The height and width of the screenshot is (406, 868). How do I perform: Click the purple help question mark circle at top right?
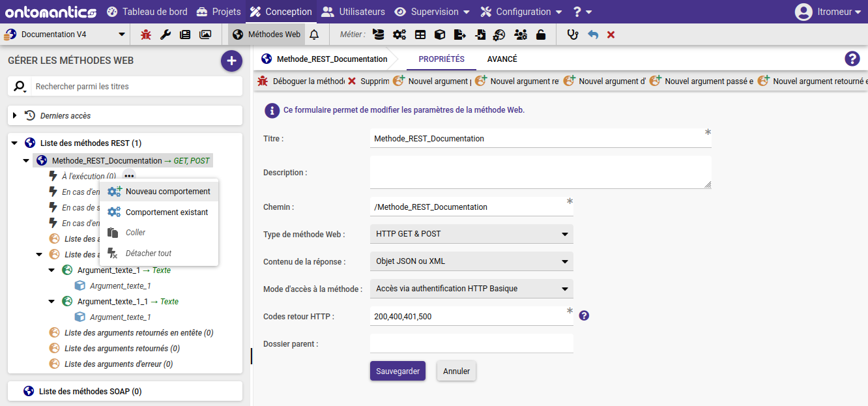point(852,59)
